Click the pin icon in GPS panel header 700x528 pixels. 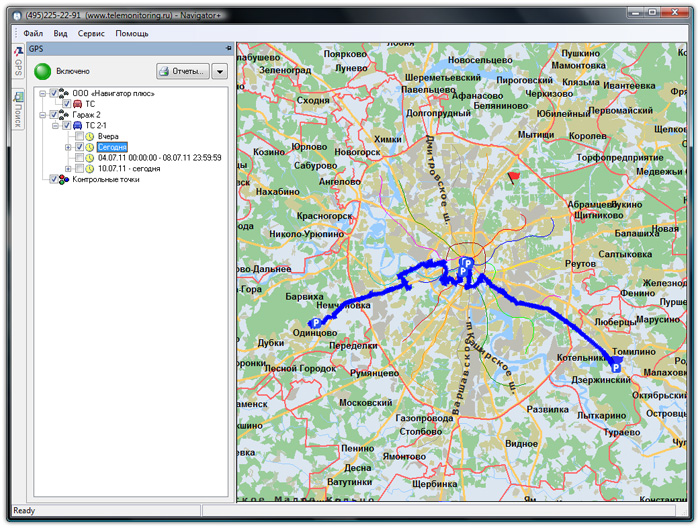point(228,48)
